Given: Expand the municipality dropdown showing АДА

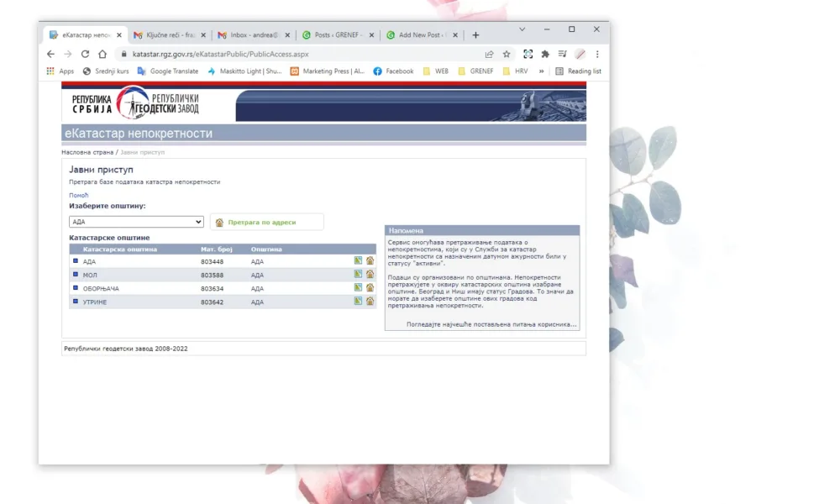Looking at the screenshot, I should [136, 222].
